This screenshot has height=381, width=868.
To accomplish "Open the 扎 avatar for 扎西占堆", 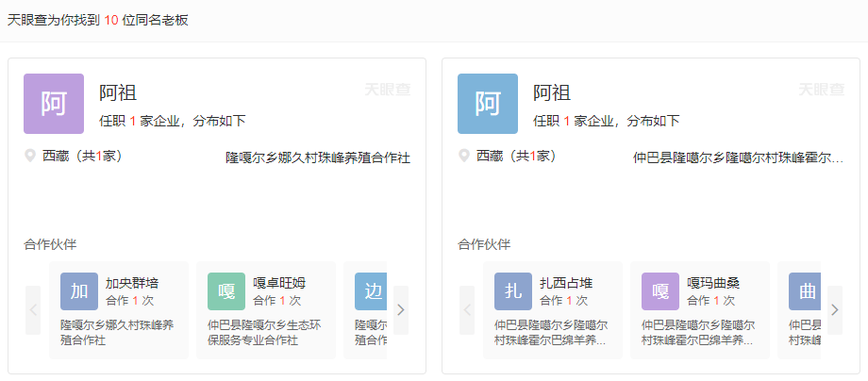I will pos(513,291).
